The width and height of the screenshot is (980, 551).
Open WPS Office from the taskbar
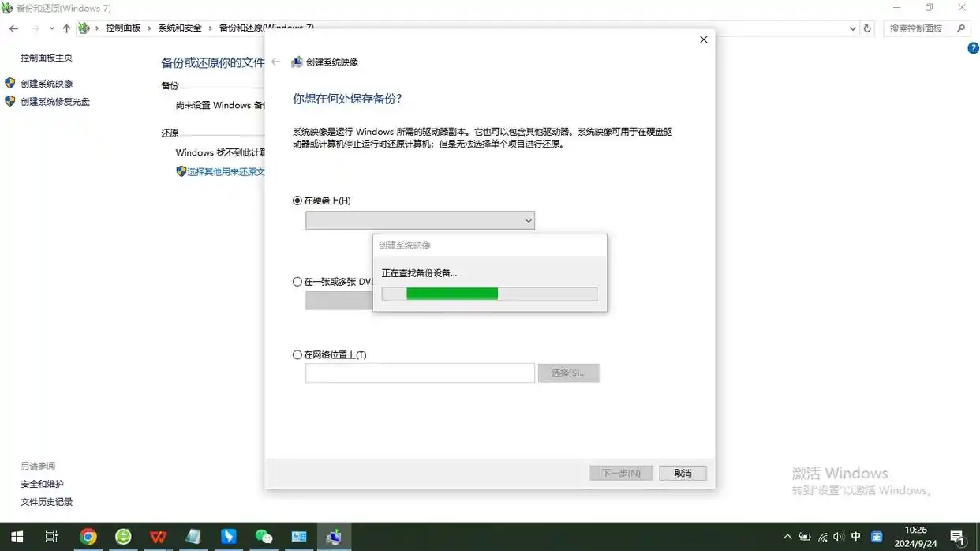158,536
